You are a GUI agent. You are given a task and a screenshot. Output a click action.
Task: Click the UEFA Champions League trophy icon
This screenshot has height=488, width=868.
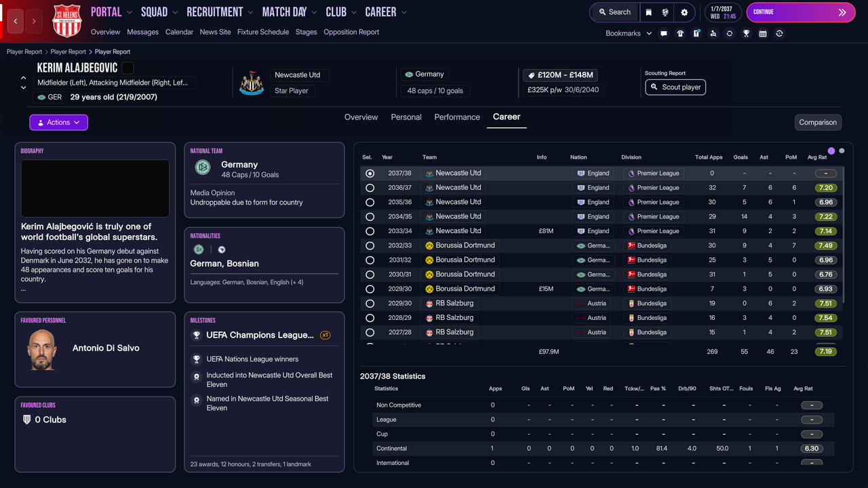[196, 335]
